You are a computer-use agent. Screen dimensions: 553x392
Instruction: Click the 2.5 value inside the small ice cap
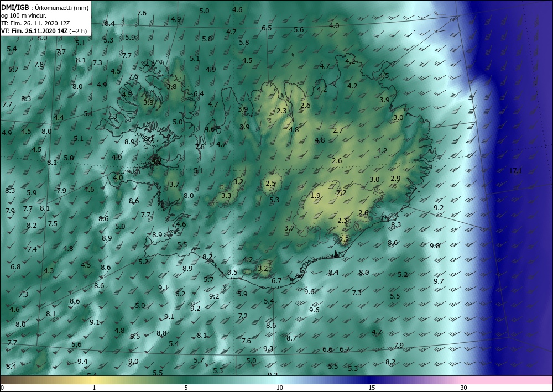(x=270, y=184)
